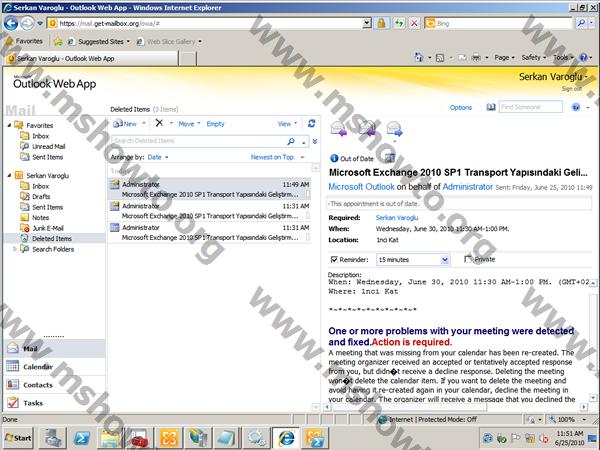
Task: Open the address book icon
Action: coord(491,107)
